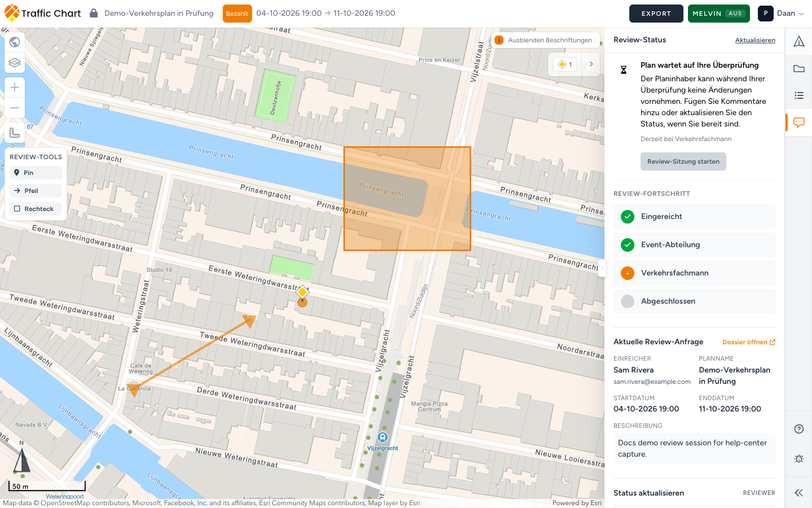The image size is (812, 508).
Task: Select the Verkehrsfachmann progress step
Action: (x=694, y=273)
